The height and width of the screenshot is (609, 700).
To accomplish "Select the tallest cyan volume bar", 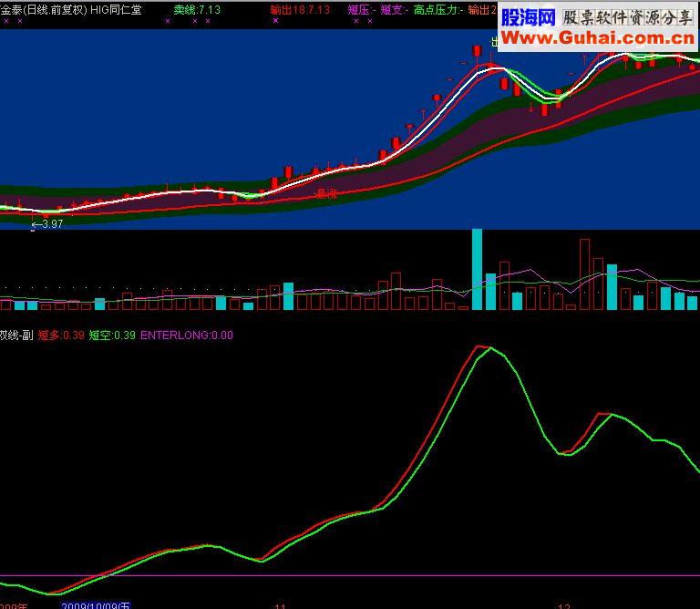I will [478, 269].
